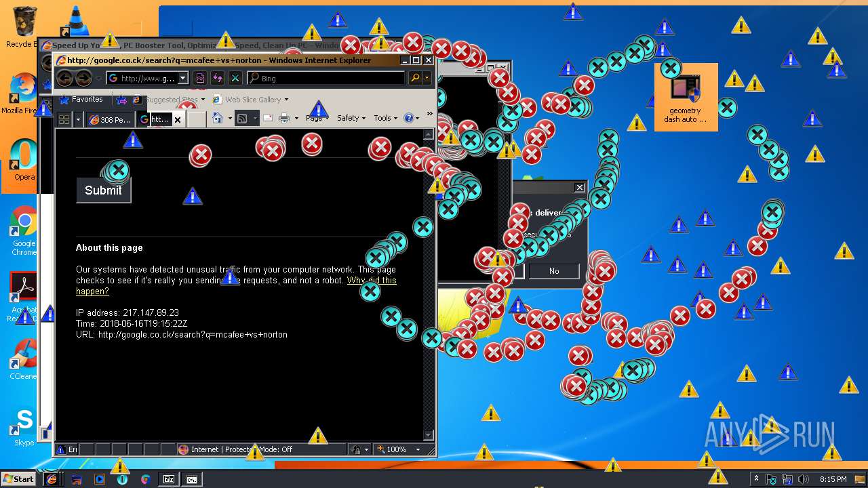Open the Safety menu
This screenshot has width=868, height=488.
coord(351,118)
